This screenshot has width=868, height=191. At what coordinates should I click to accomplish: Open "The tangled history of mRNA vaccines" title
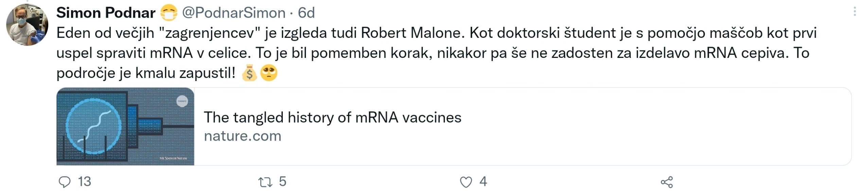pos(332,117)
